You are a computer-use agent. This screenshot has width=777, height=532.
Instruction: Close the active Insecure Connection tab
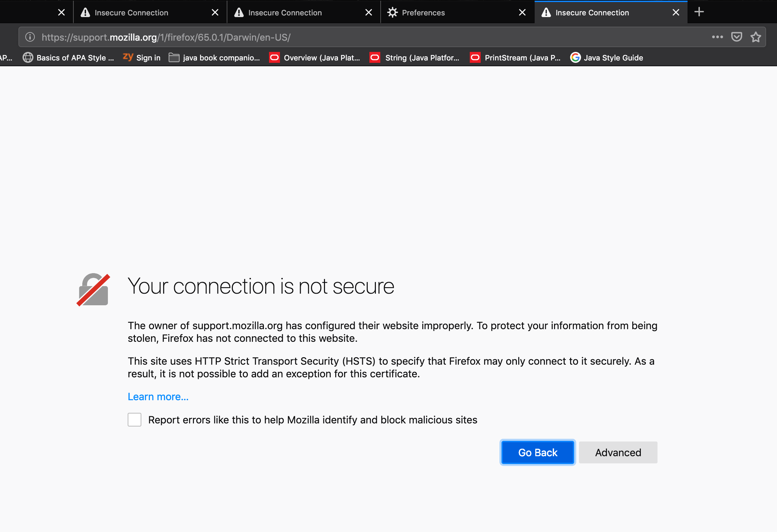point(676,13)
